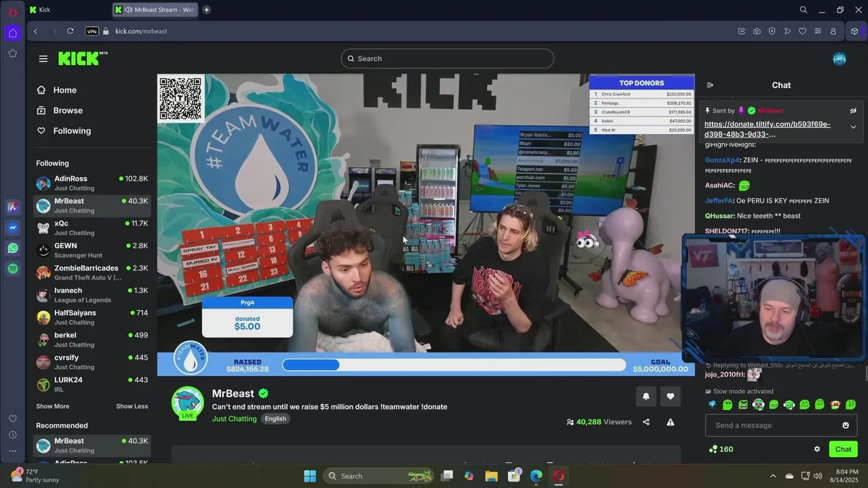Insert the blue cloud emote

[712, 405]
